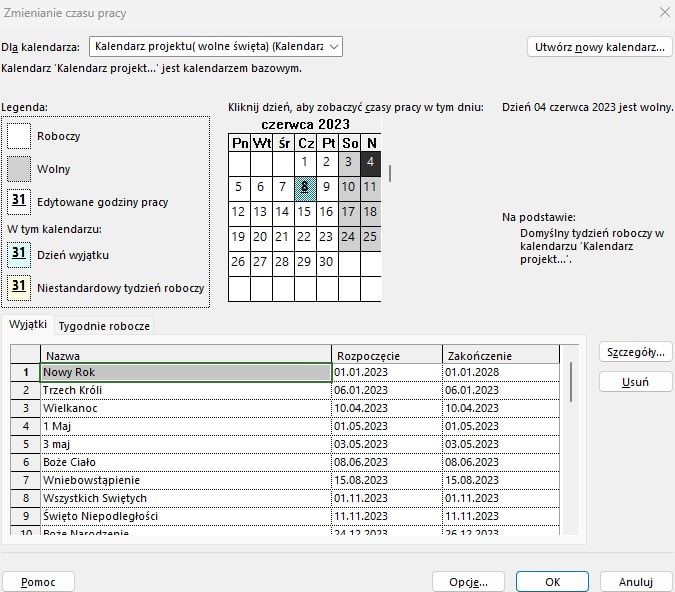Open help with 'Pomoc' button
The width and height of the screenshot is (675, 592).
[38, 581]
